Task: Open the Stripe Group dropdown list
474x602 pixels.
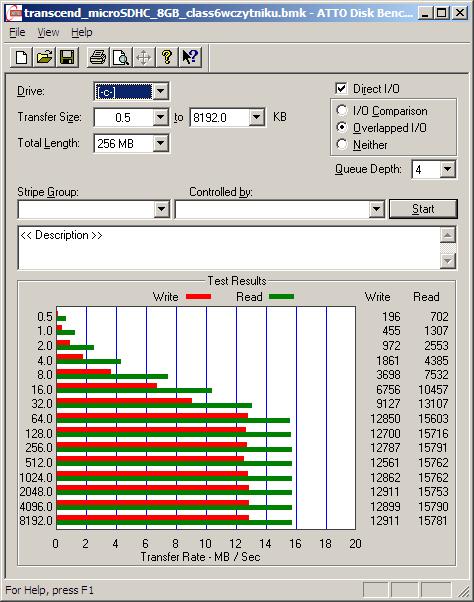Action: 161,209
